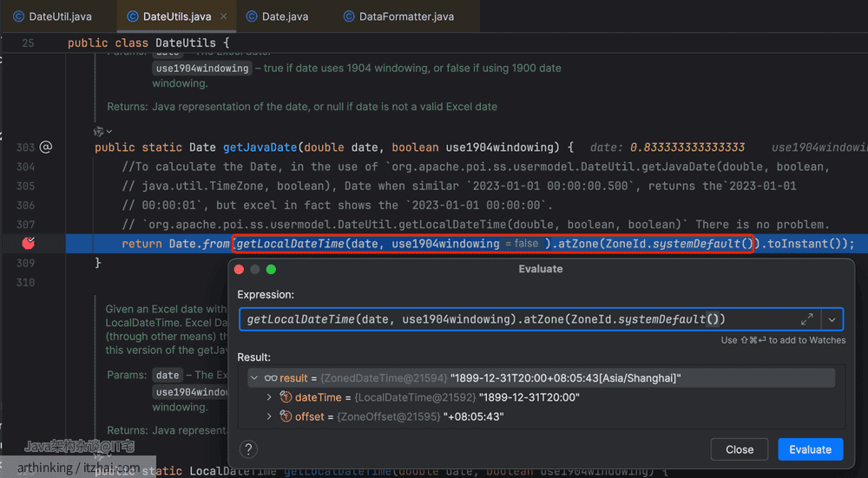Click getLocalDateTime call on the return line

click(291, 244)
